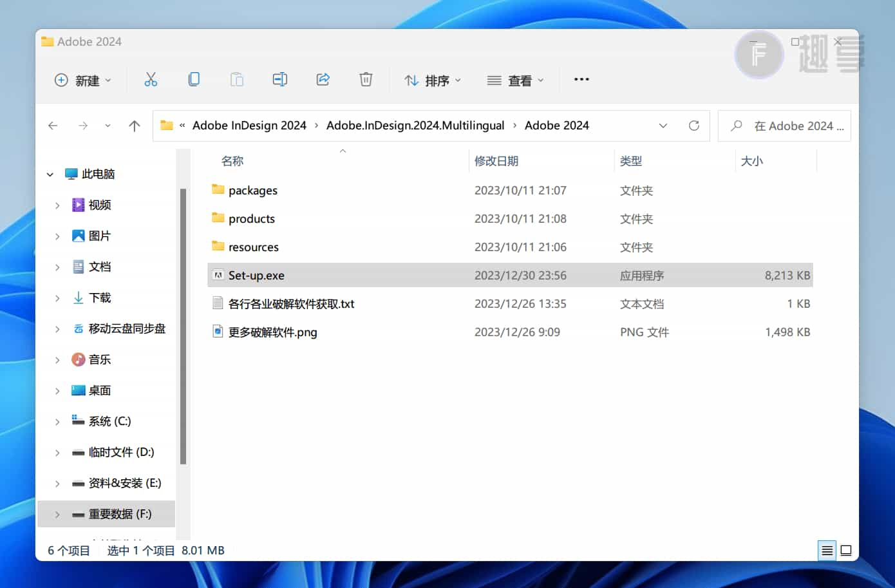Image resolution: width=895 pixels, height=588 pixels.
Task: Click Adobe InDesign 2024 breadcrumb
Action: (x=249, y=126)
